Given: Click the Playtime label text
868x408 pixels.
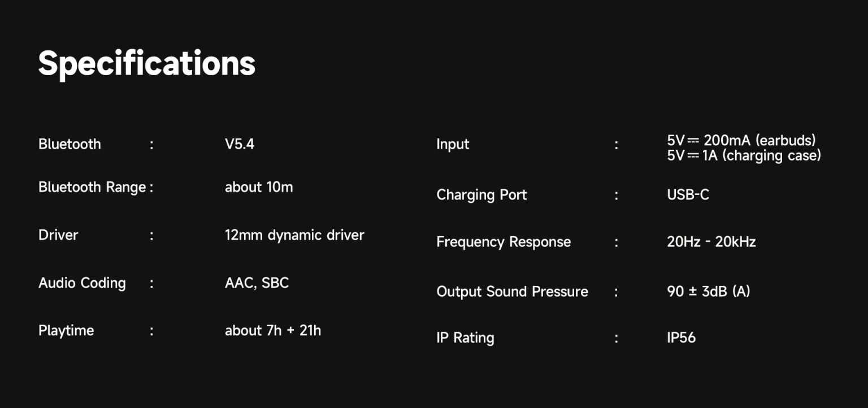Looking at the screenshot, I should pos(66,331).
